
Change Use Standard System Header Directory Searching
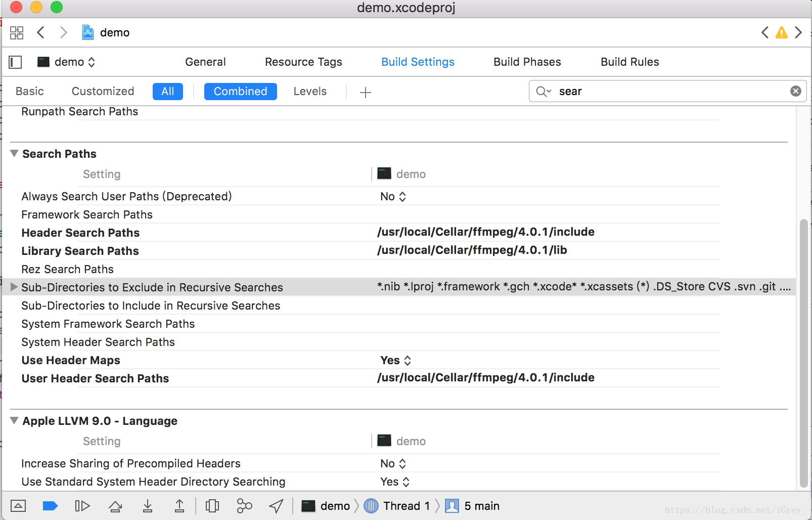(x=395, y=482)
